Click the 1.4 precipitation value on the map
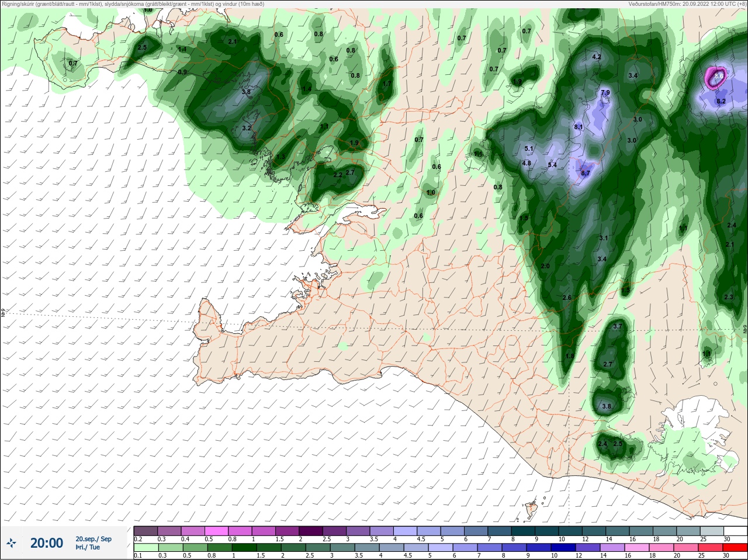 coord(306,89)
